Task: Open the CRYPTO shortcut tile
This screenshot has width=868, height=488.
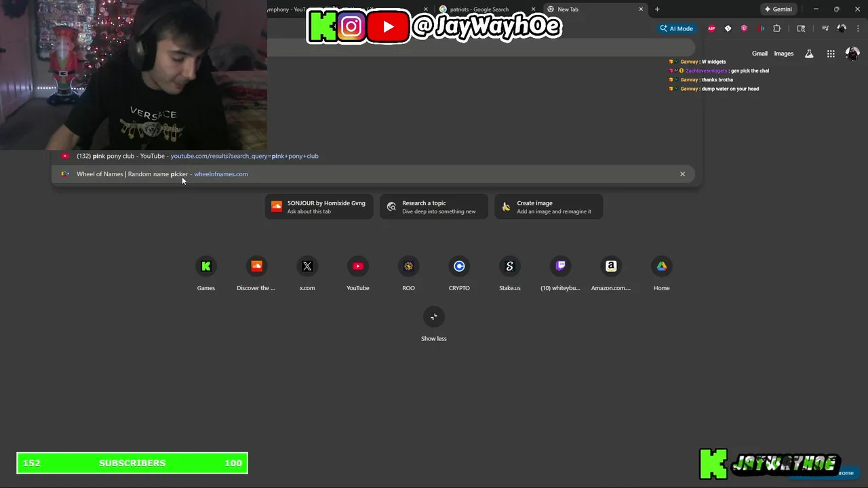Action: pos(459,274)
